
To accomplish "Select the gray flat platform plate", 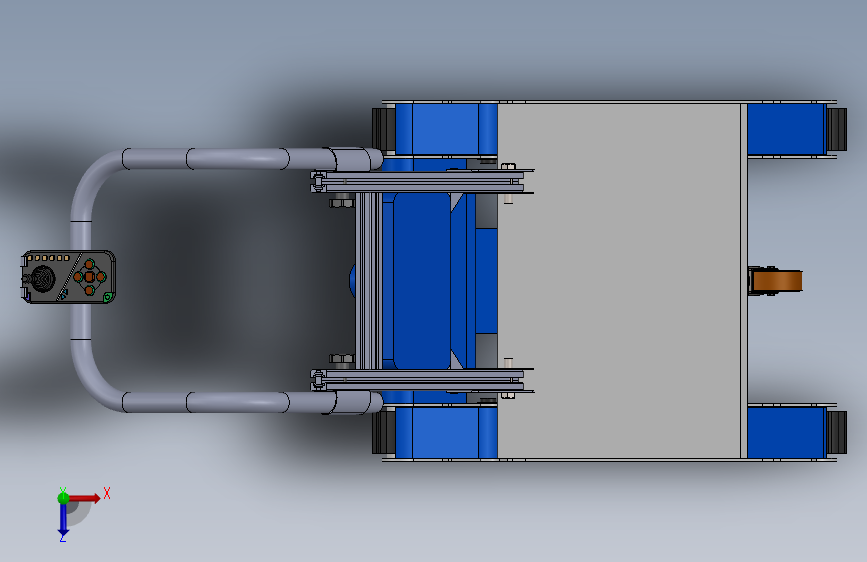I will click(619, 280).
